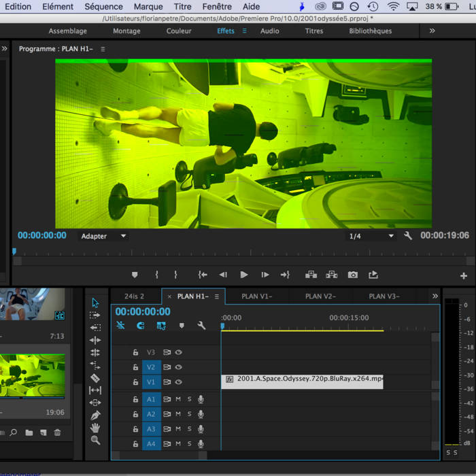The width and height of the screenshot is (476, 476).
Task: Select the Razor tool in toolbar
Action: (95, 377)
